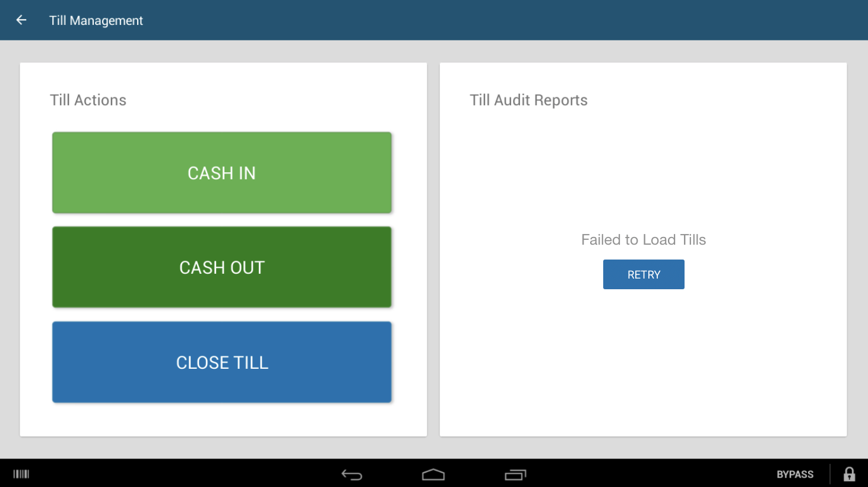
Task: Open the Android recent apps icon
Action: [x=515, y=475]
